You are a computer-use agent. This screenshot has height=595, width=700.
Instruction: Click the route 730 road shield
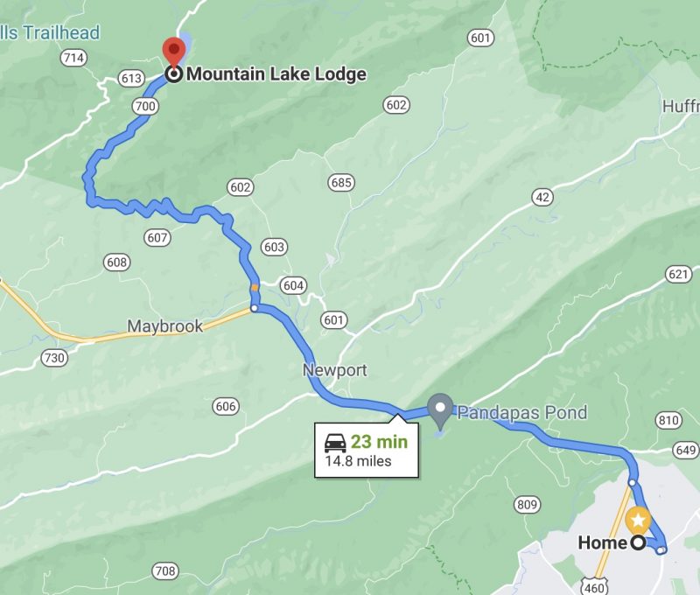tap(55, 358)
